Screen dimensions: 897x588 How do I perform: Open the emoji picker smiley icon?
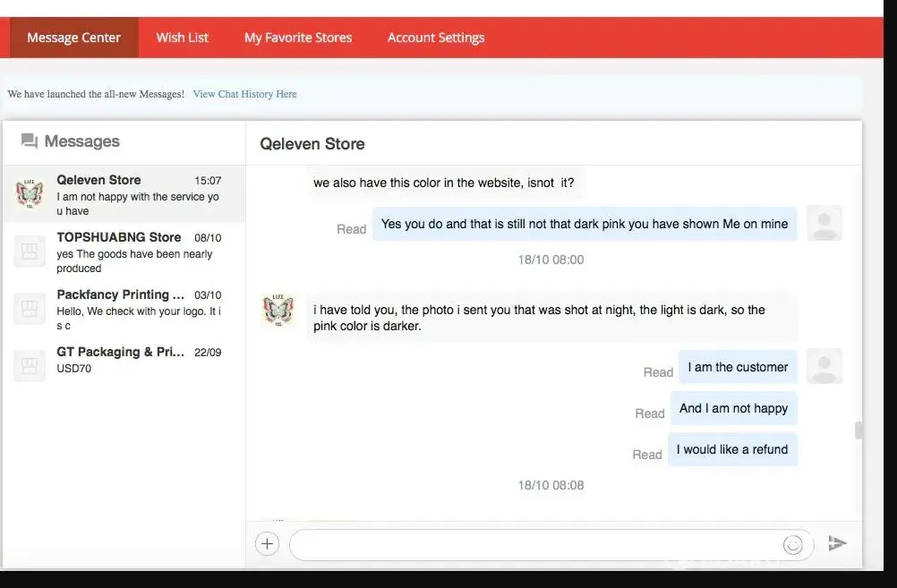(792, 544)
